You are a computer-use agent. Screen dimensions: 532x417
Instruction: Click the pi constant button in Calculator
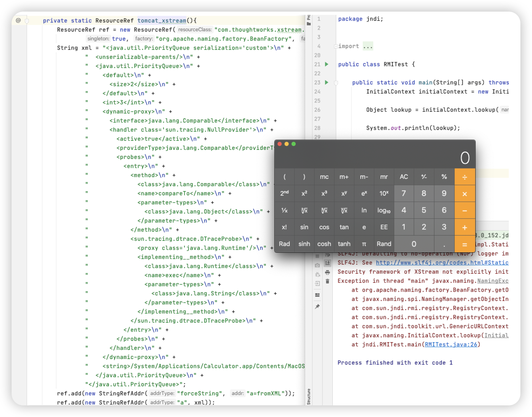tap(364, 244)
